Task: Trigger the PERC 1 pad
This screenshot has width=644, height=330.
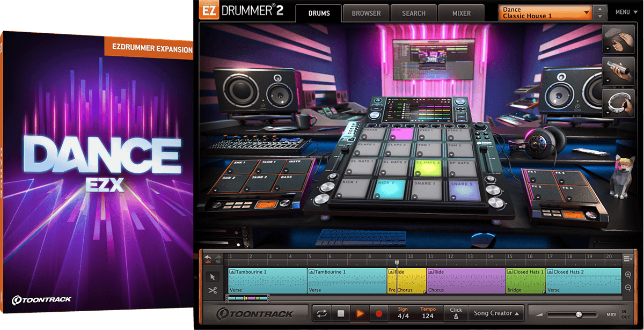Action: point(431,134)
